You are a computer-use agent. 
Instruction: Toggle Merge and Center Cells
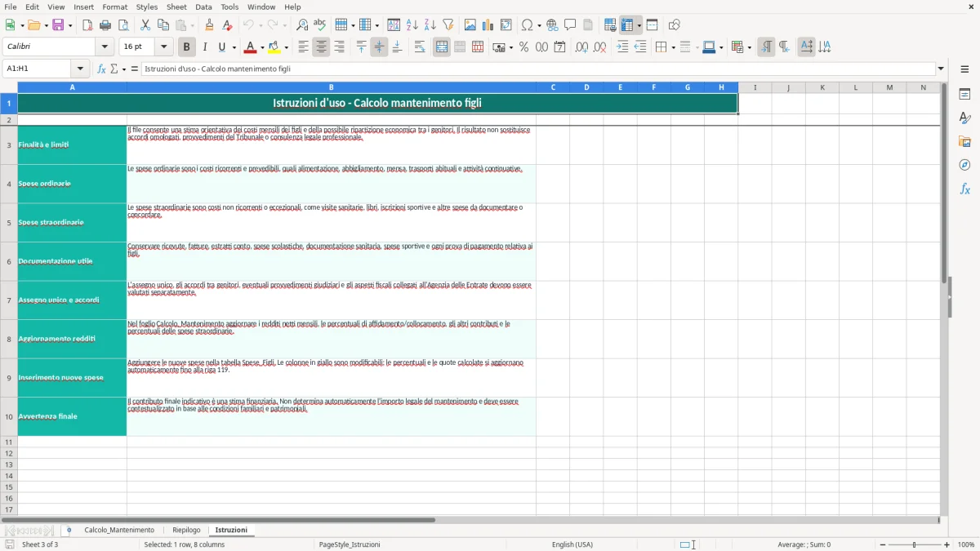[442, 47]
